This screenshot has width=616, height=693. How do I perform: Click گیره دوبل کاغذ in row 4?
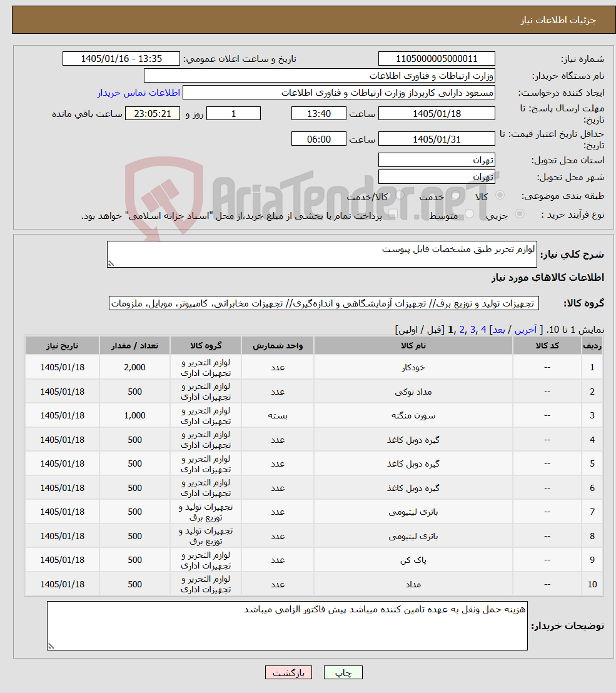[413, 440]
